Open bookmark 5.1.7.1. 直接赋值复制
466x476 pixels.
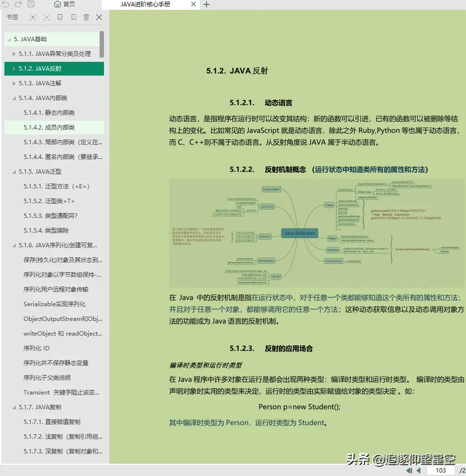52,422
